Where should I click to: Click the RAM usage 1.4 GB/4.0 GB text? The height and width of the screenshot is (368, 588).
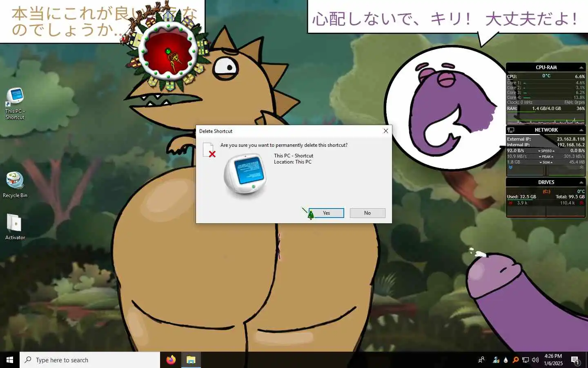pyautogui.click(x=546, y=109)
